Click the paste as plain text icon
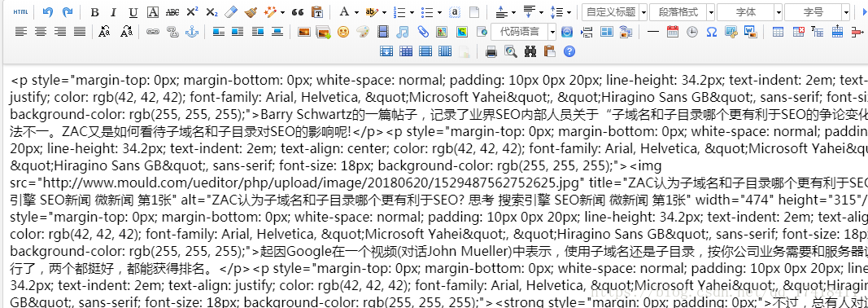868x308 pixels. click(x=317, y=12)
